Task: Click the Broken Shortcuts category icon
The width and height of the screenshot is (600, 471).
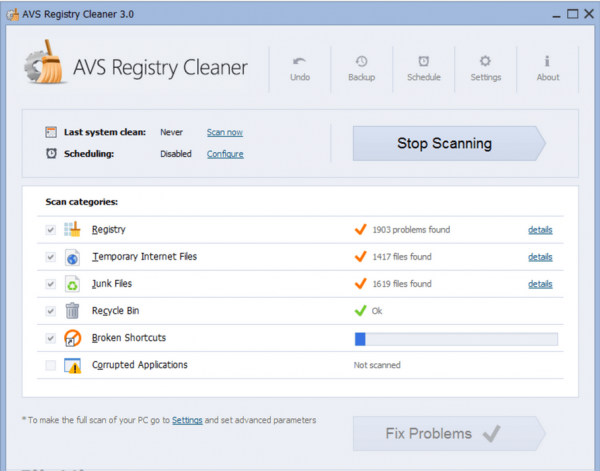Action: 72,338
